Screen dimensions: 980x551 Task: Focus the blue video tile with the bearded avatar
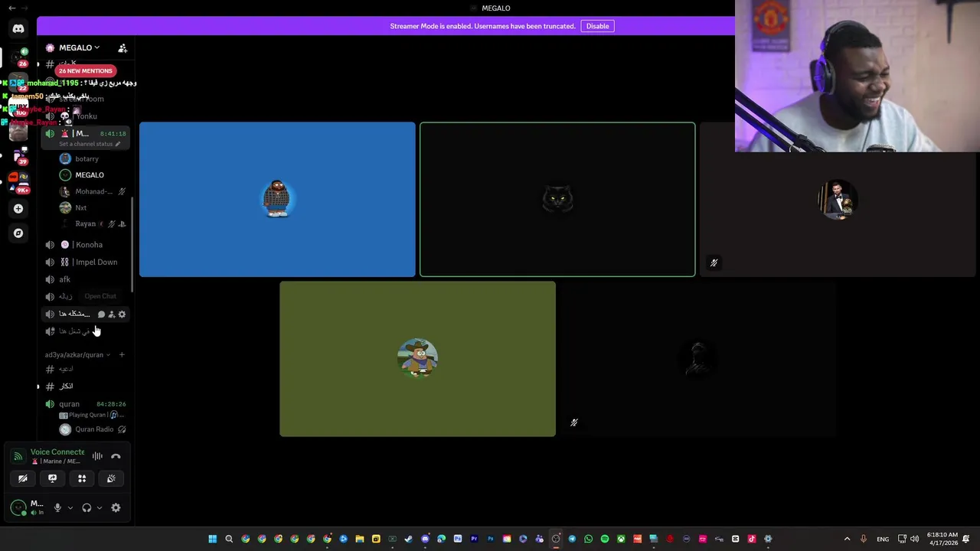pos(277,199)
